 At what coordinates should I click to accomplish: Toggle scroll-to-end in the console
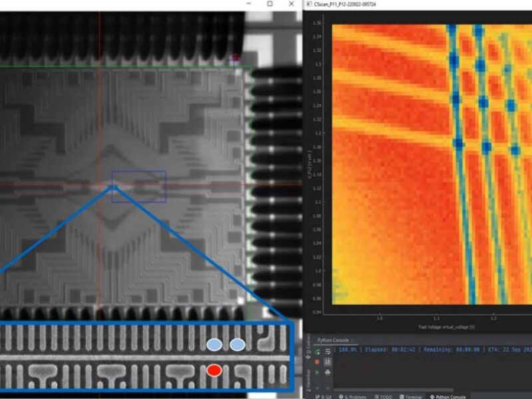[x=327, y=361]
